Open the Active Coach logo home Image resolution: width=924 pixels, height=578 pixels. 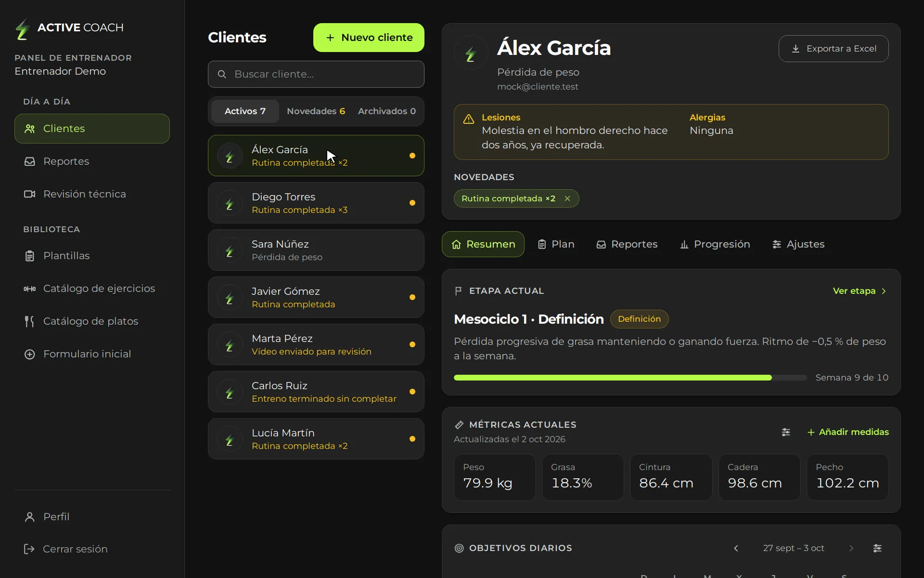(x=69, y=28)
